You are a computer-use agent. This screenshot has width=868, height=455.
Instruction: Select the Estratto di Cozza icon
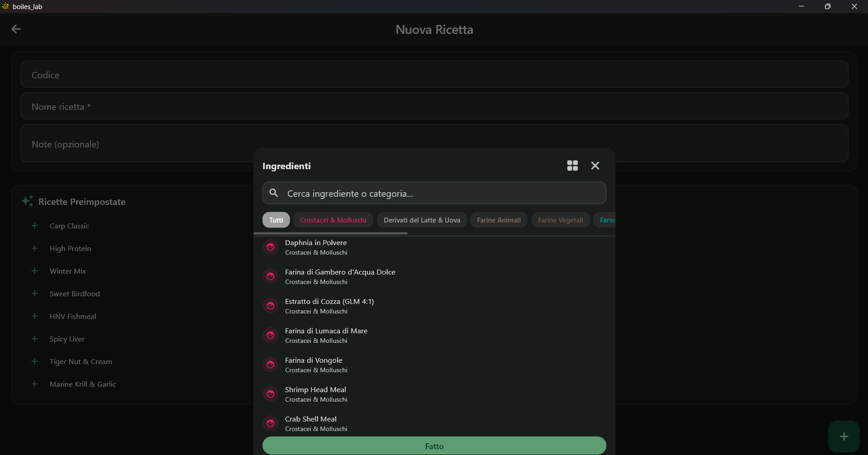coord(271,306)
